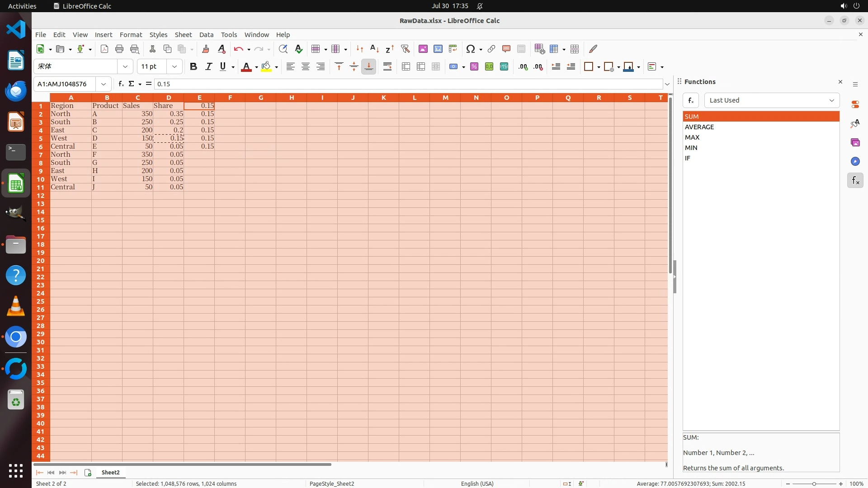The width and height of the screenshot is (868, 488).
Task: Open the Last Used function category dropdown
Action: coord(771,100)
